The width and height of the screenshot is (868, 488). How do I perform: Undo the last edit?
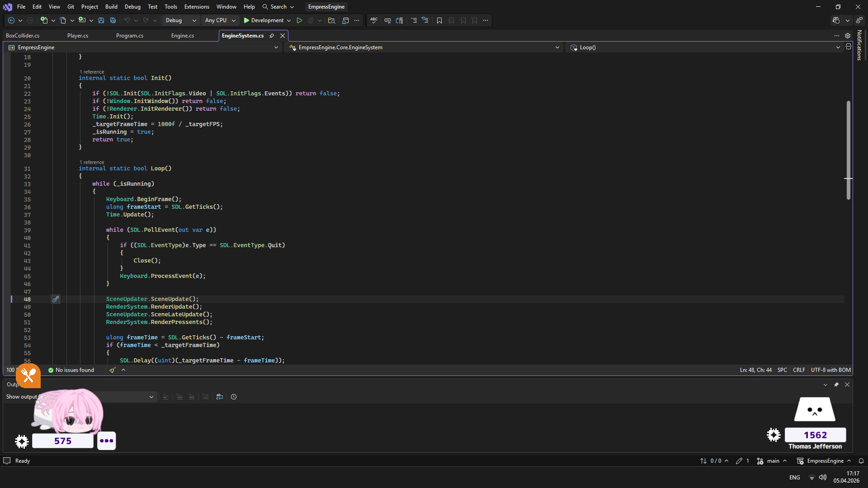[x=128, y=20]
